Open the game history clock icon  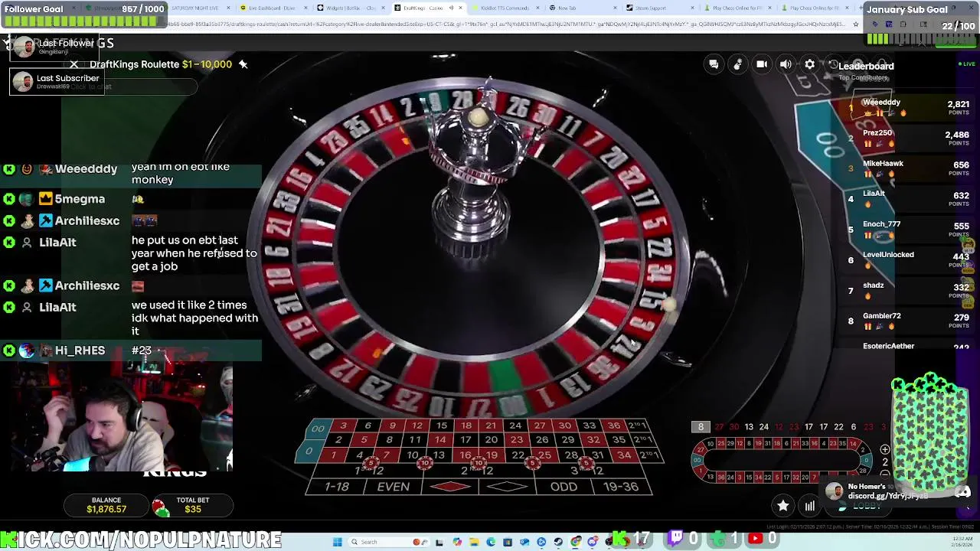[833, 64]
